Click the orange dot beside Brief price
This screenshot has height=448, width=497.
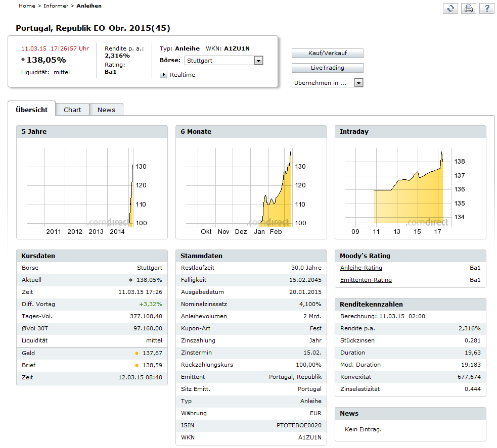137,365
